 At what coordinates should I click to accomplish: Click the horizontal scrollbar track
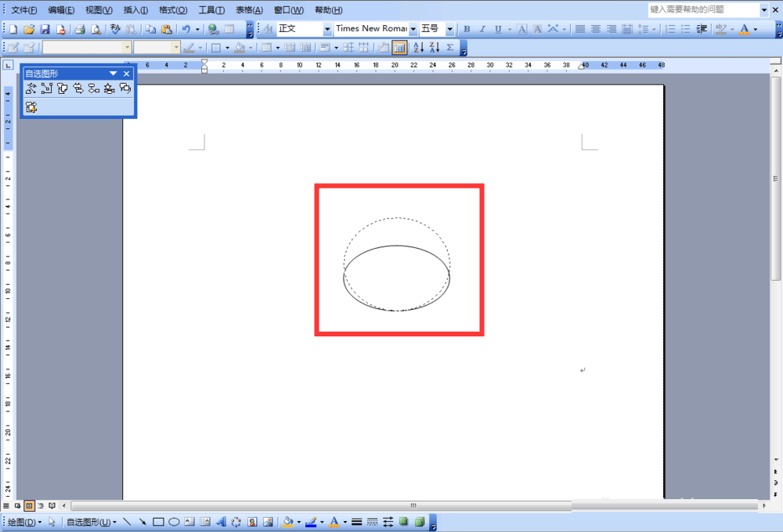coord(414,505)
